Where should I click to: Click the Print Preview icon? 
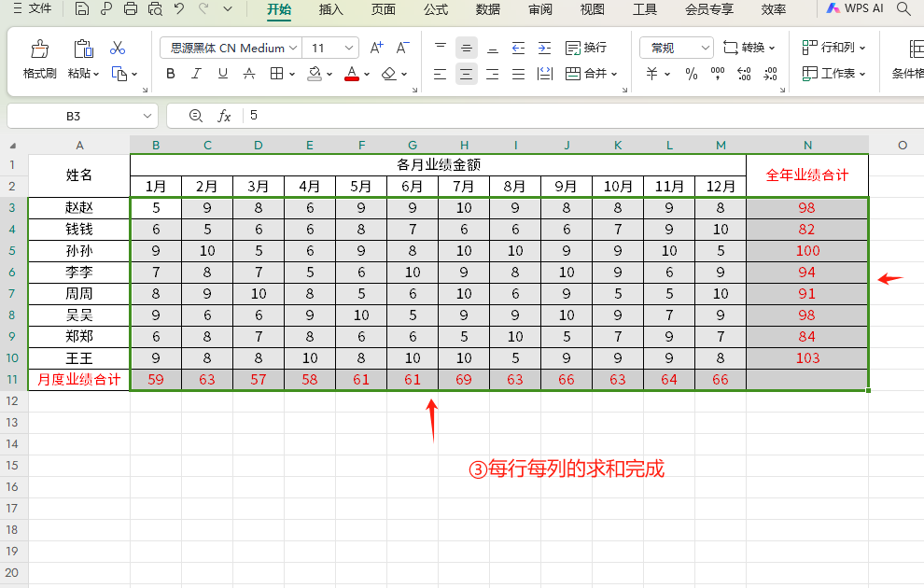pos(155,8)
